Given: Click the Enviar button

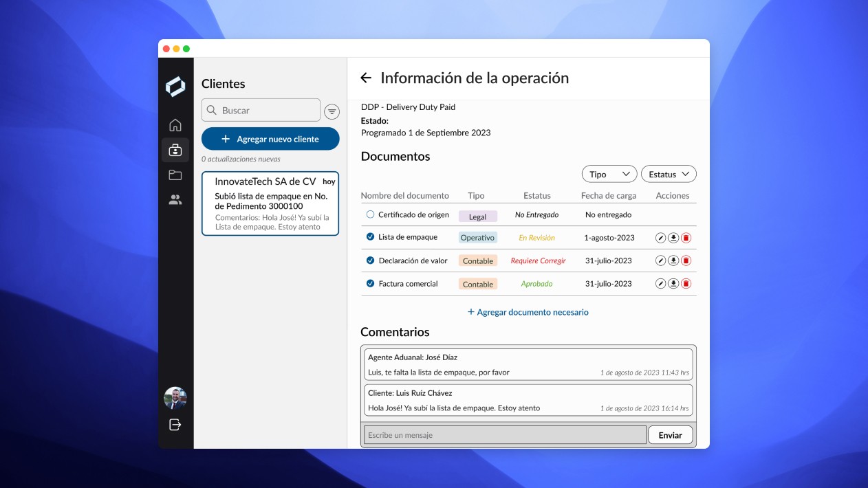Looking at the screenshot, I should tap(670, 435).
